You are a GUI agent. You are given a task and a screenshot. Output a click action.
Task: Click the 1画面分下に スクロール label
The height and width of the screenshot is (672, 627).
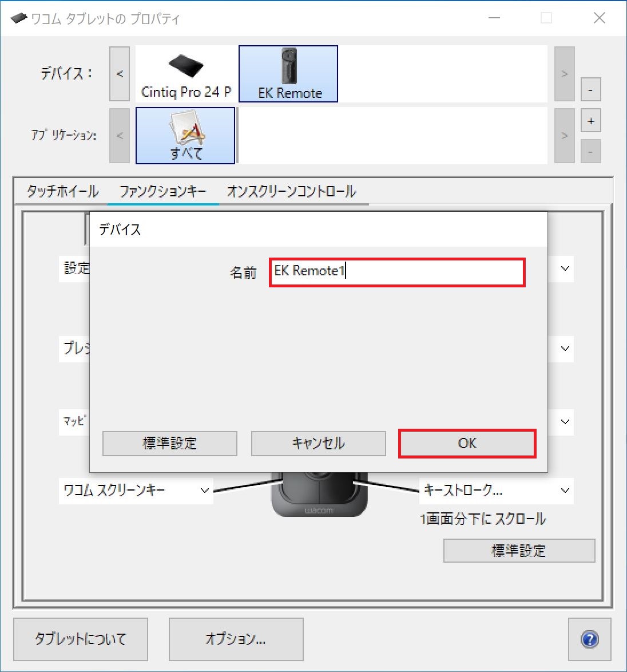tap(483, 519)
